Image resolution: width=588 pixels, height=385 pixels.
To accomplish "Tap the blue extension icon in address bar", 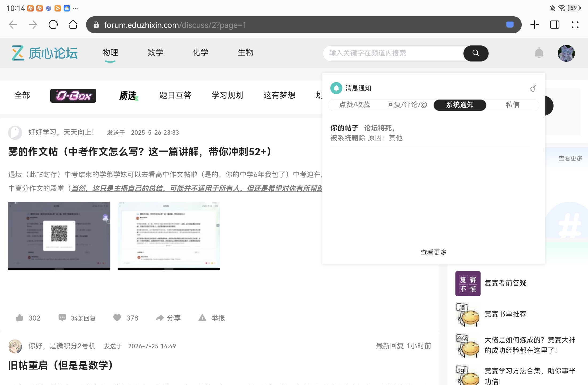I will click(510, 25).
